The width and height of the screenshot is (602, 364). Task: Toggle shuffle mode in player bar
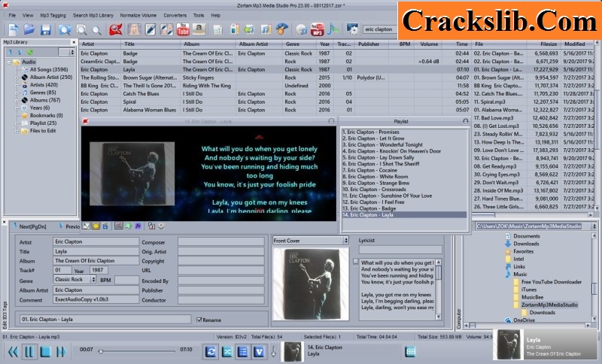point(227,351)
